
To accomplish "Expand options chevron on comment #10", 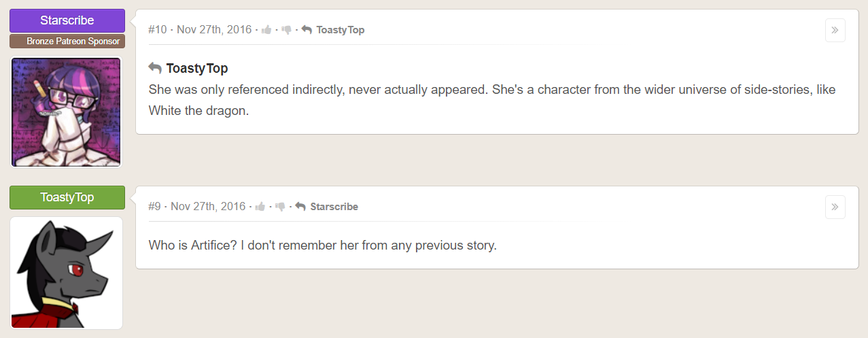I will [835, 30].
